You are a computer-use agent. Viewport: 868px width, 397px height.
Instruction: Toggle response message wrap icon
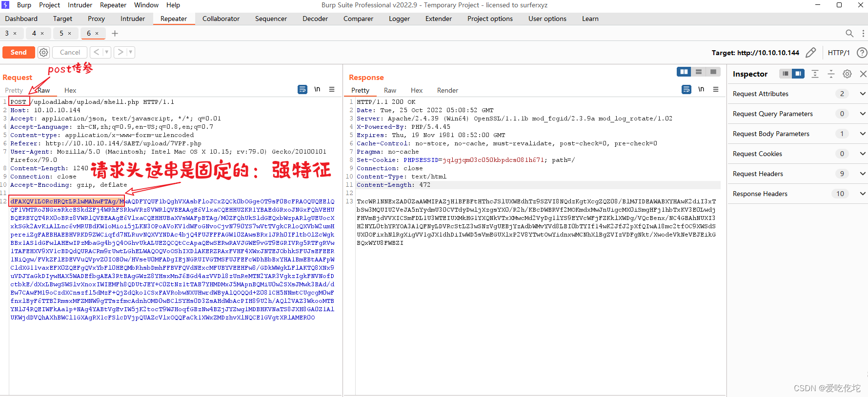pyautogui.click(x=686, y=89)
